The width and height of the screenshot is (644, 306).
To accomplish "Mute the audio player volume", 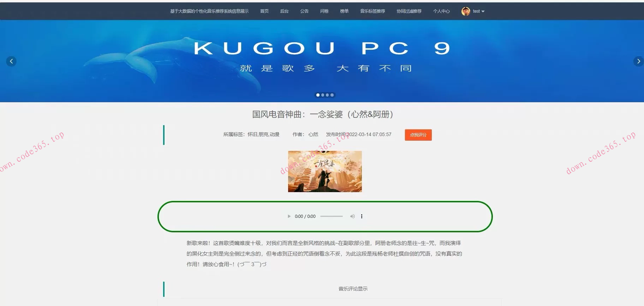I will (352, 216).
